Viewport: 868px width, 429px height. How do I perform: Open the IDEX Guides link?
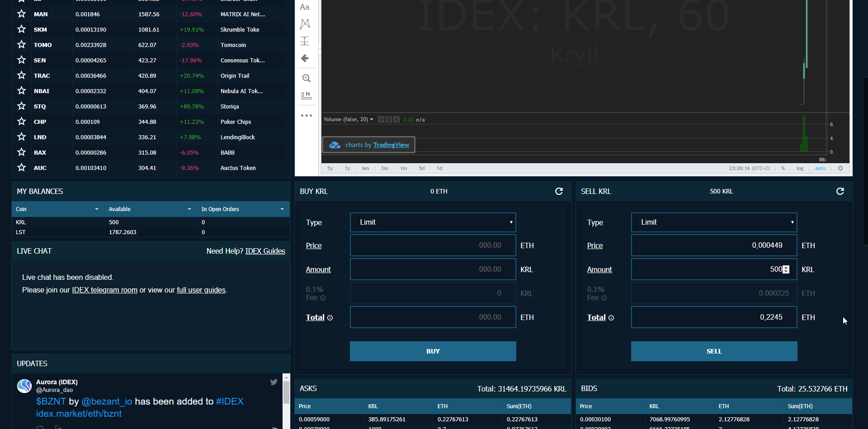[265, 251]
